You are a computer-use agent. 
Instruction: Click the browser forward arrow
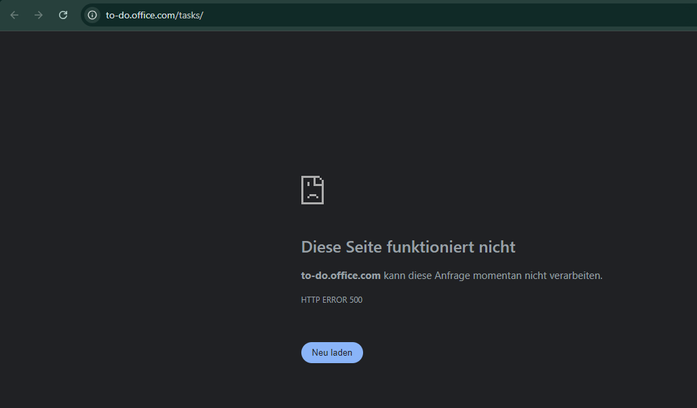tap(39, 15)
